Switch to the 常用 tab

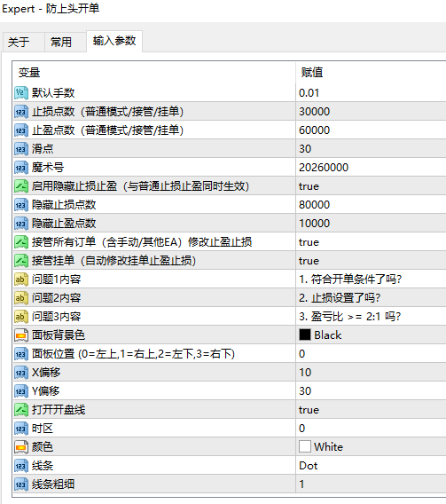click(61, 42)
